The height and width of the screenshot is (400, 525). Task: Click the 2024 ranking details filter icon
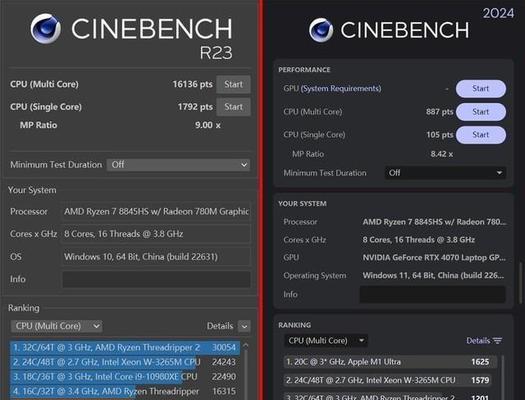point(498,341)
